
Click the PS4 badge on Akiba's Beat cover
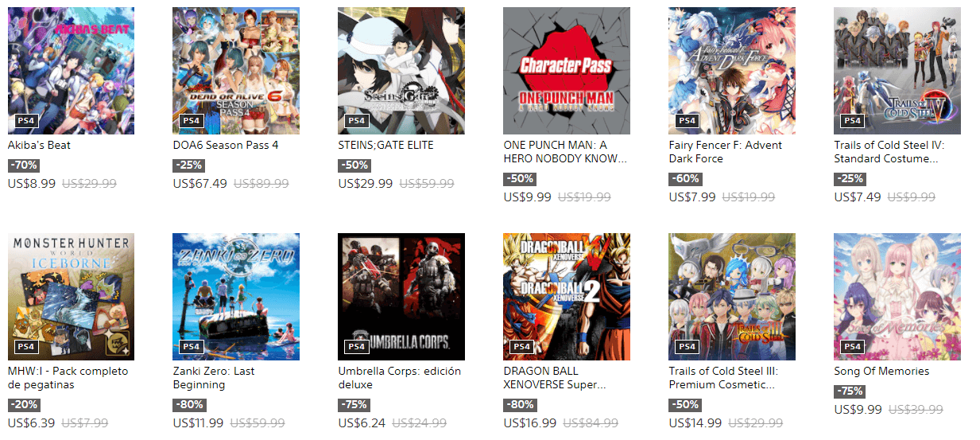(24, 121)
